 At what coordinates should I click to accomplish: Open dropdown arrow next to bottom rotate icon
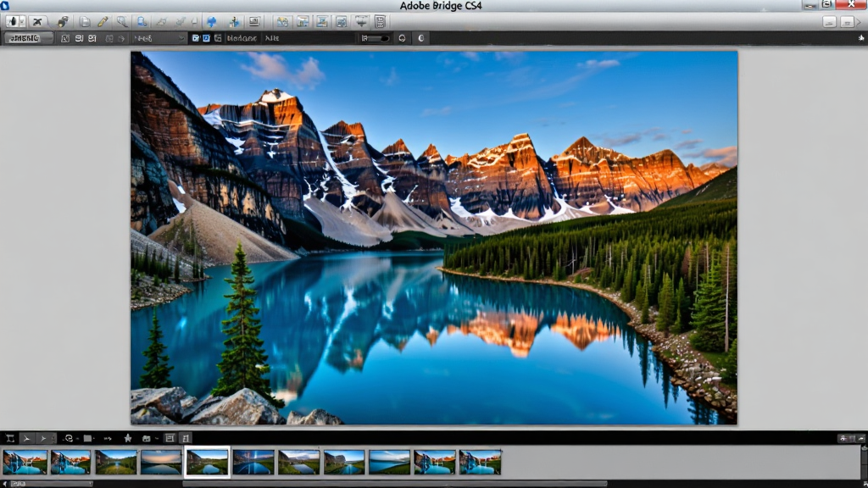point(77,439)
